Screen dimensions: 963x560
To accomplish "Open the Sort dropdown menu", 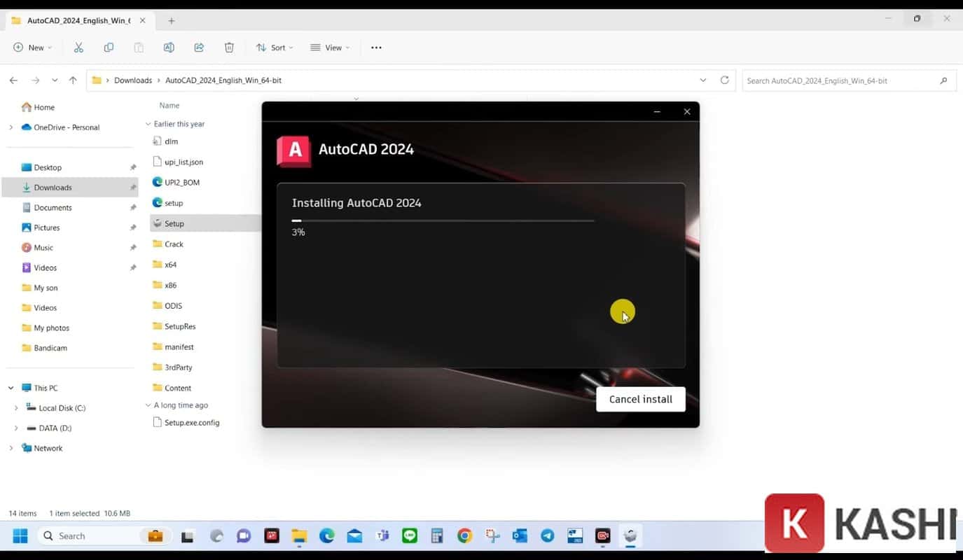I will tap(274, 48).
